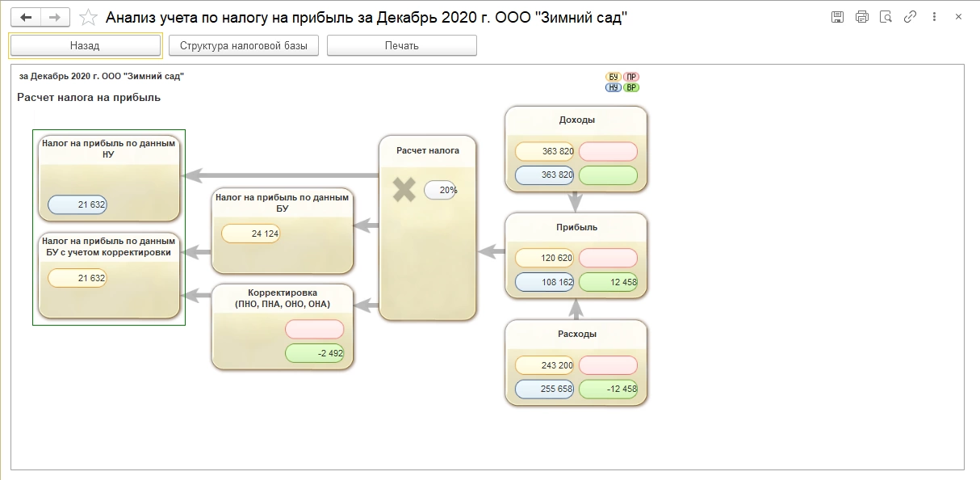The height and width of the screenshot is (480, 980).
Task: Navigate forward with the right arrow
Action: coord(54,17)
